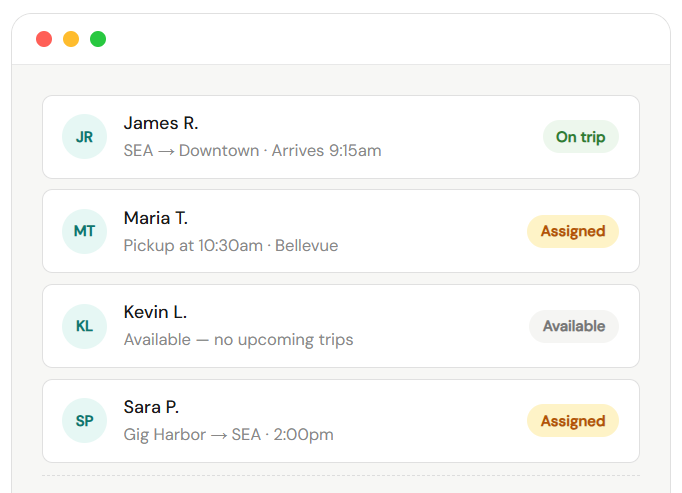Click Sara P.'s Assigned badge

pos(573,421)
